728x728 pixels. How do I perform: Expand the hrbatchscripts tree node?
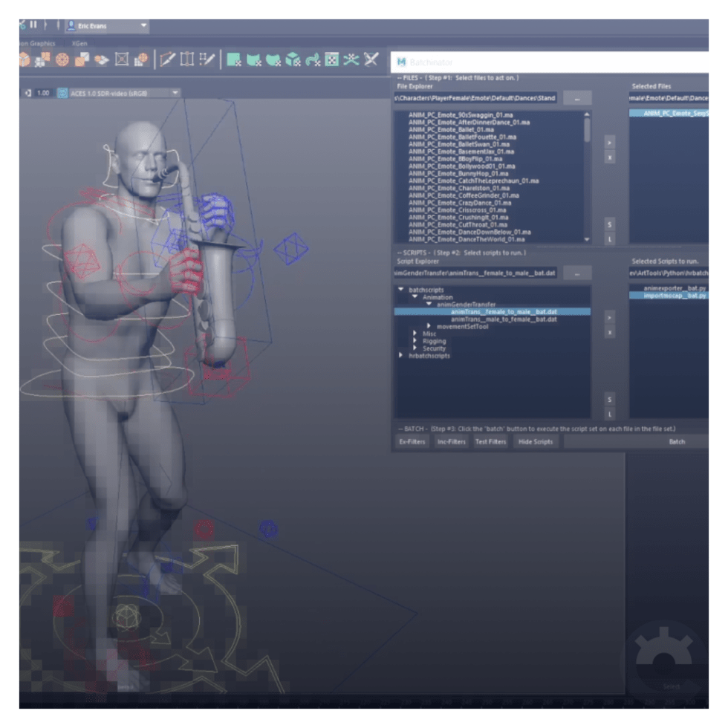tap(401, 356)
